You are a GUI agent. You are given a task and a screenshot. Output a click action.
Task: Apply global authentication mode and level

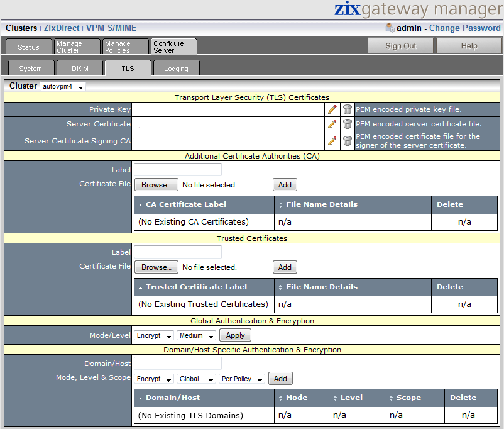coord(235,335)
